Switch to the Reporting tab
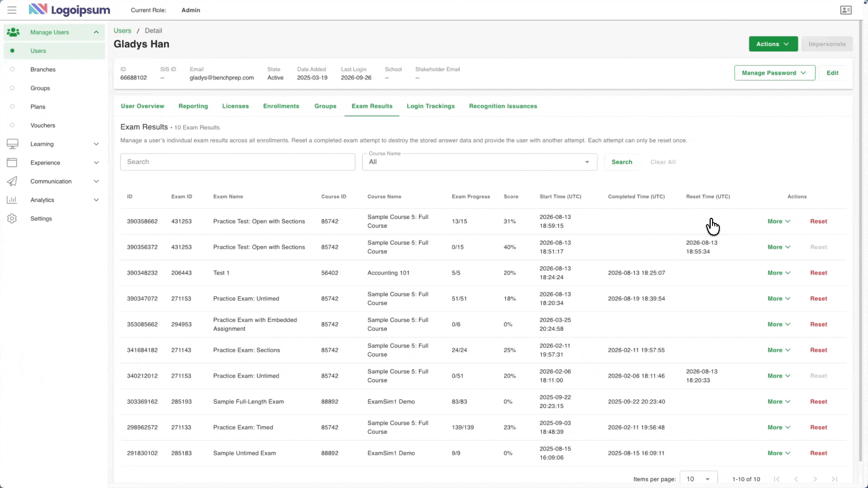The width and height of the screenshot is (868, 488). tap(193, 106)
